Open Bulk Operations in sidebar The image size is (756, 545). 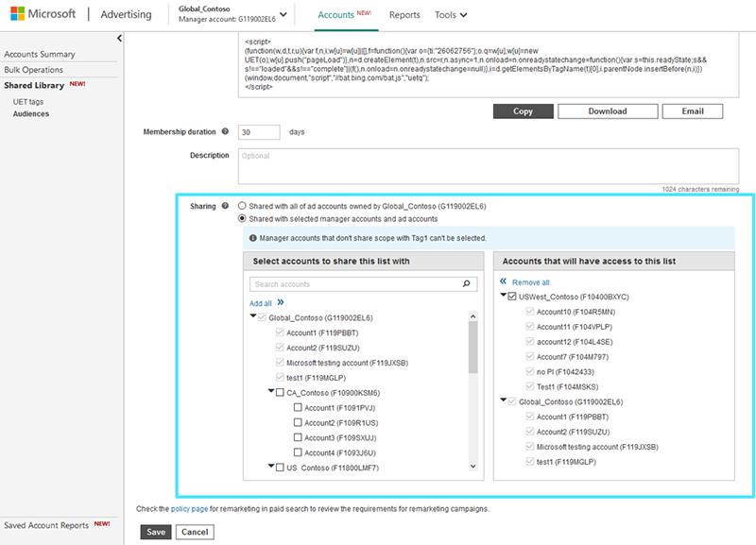point(34,69)
